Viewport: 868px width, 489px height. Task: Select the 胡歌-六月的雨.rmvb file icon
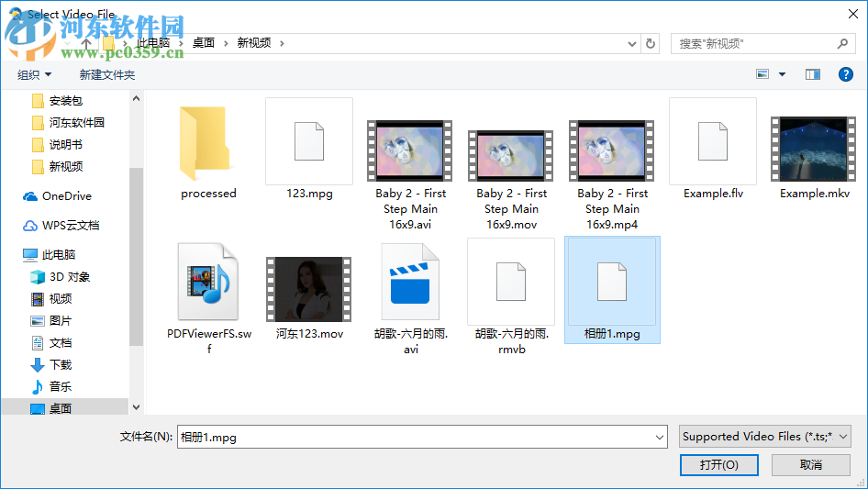point(510,282)
